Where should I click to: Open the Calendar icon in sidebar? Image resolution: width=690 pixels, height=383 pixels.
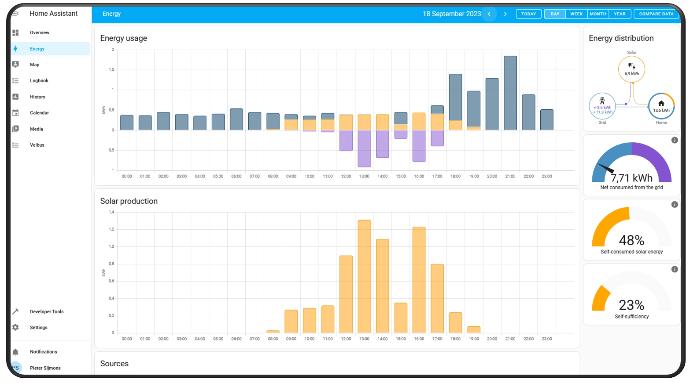(x=16, y=113)
